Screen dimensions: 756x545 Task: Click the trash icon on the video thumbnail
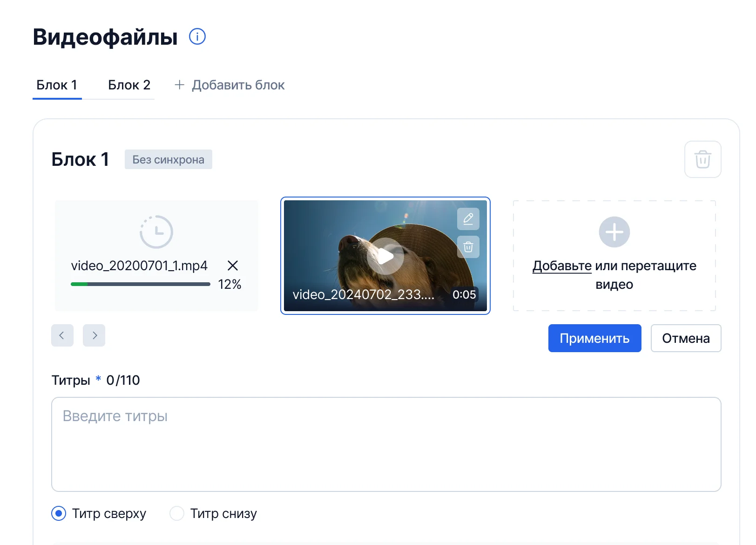tap(468, 247)
